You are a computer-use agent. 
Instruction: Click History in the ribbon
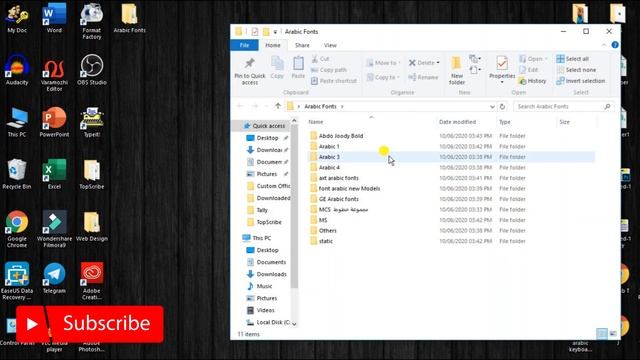(533, 81)
